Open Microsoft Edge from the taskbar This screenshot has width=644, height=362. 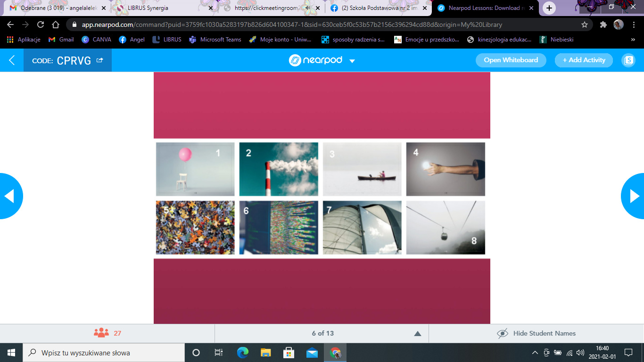(242, 353)
